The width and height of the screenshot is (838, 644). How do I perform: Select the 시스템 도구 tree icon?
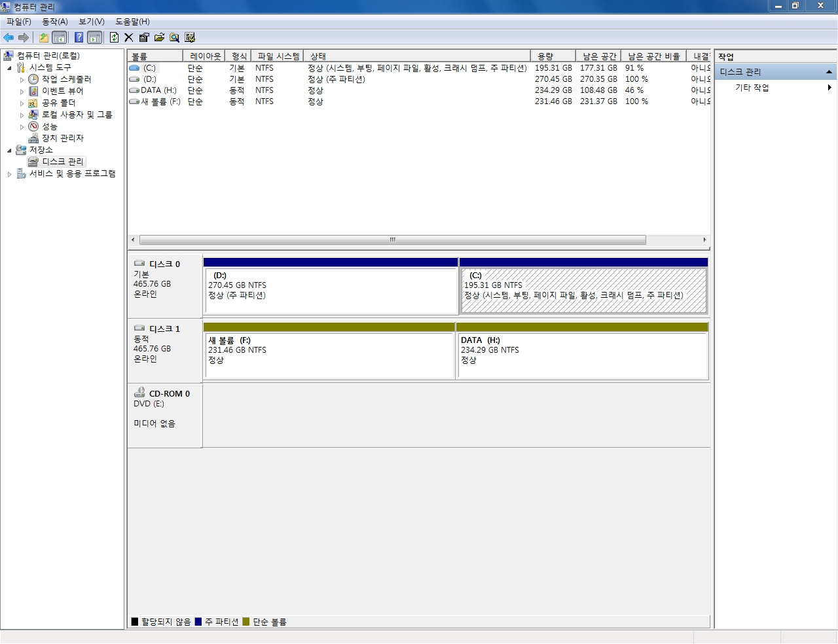pos(21,67)
